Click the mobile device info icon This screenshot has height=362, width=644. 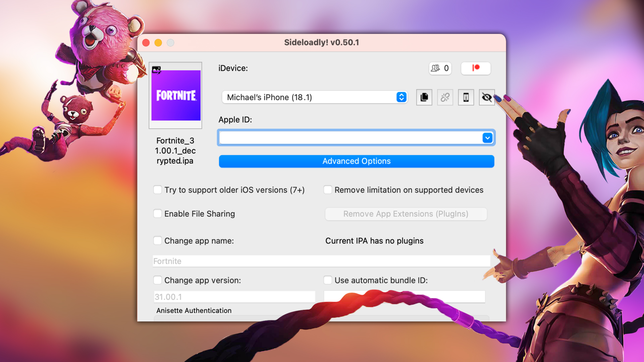[466, 97]
